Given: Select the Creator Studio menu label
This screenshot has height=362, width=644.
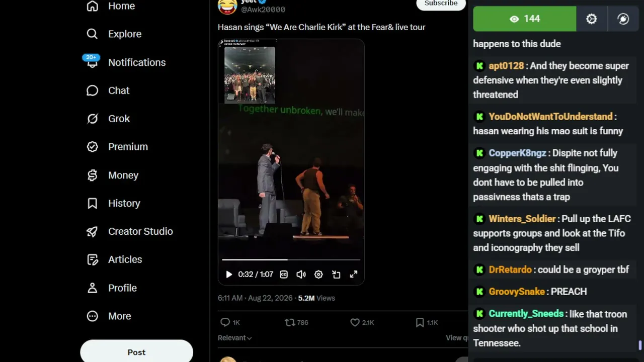Looking at the screenshot, I should point(140,231).
